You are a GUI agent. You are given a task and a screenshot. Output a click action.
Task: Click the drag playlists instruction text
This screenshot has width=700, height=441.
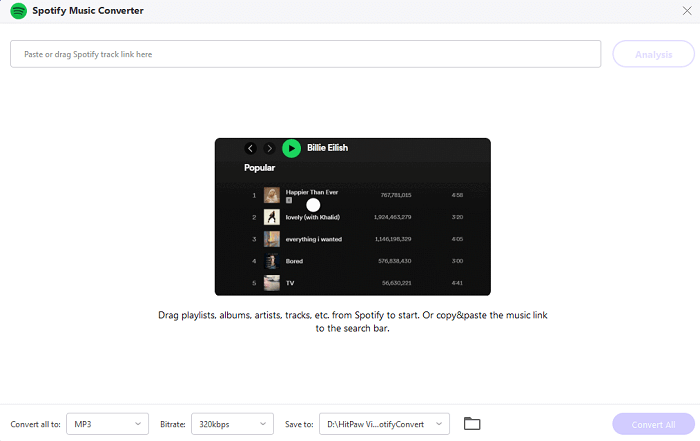pyautogui.click(x=353, y=321)
